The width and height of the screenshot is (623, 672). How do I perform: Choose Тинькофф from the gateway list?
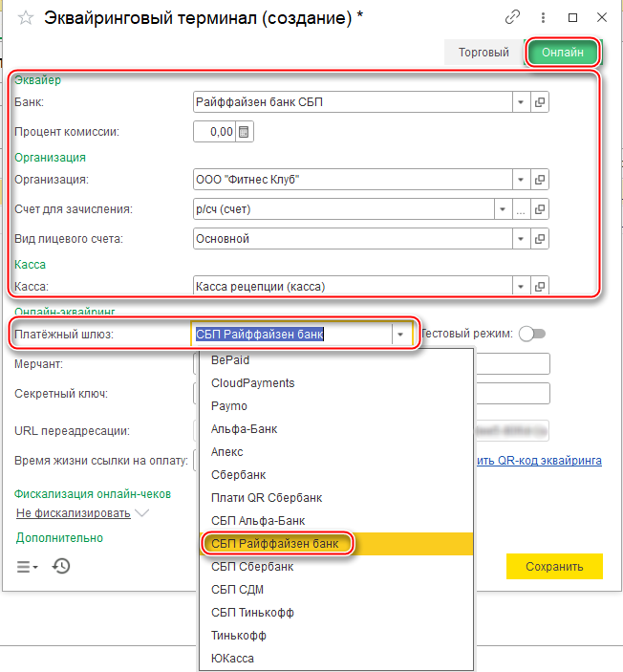(x=336, y=635)
